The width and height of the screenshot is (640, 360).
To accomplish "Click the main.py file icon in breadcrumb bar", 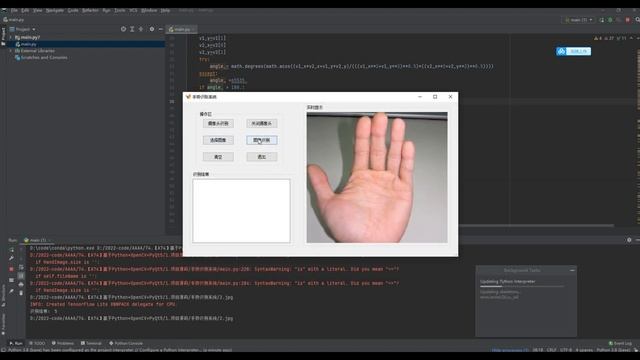I will click(x=5, y=20).
